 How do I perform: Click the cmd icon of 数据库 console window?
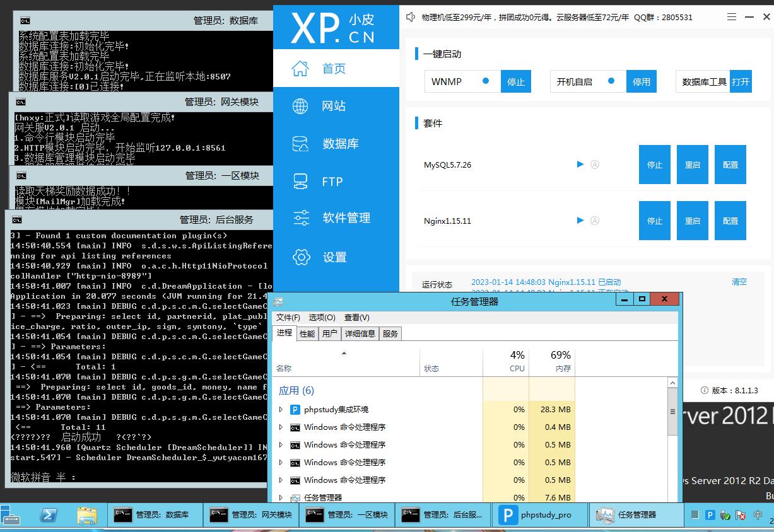[x=25, y=21]
